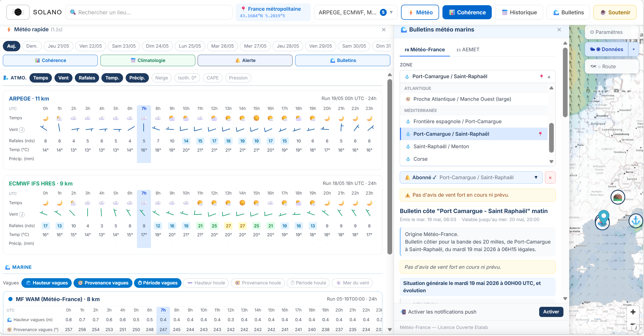The width and height of the screenshot is (644, 336).
Task: Open the Données dropdown arrow
Action: [x=634, y=49]
